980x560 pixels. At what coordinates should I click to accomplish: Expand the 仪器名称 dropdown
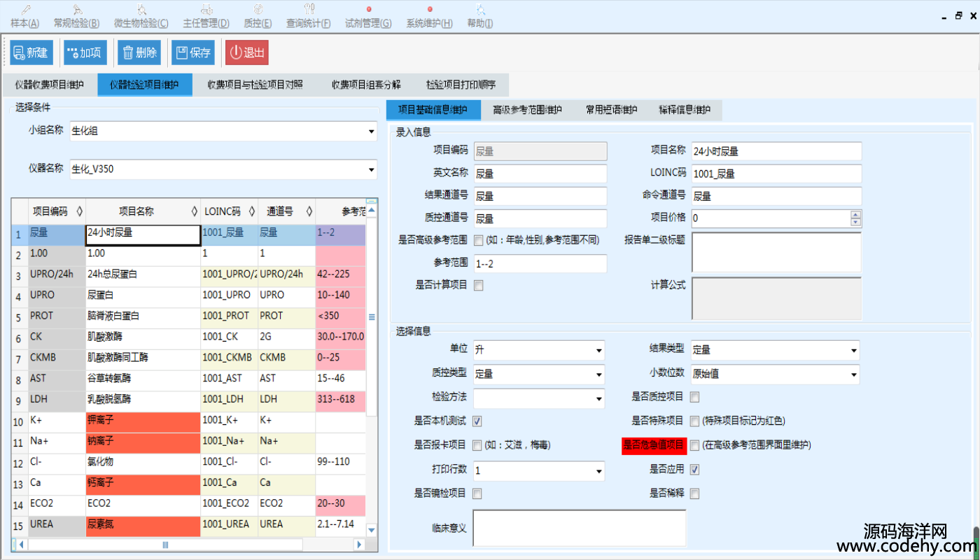click(x=371, y=169)
